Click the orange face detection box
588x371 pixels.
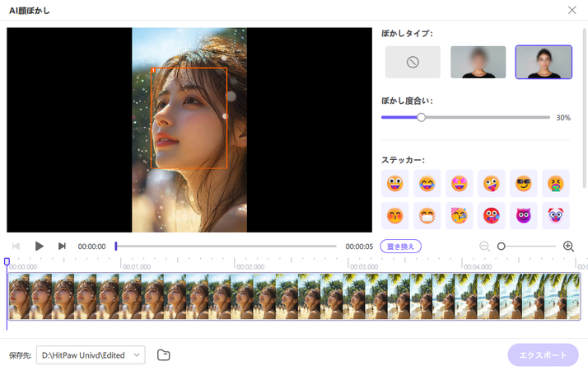coord(189,118)
